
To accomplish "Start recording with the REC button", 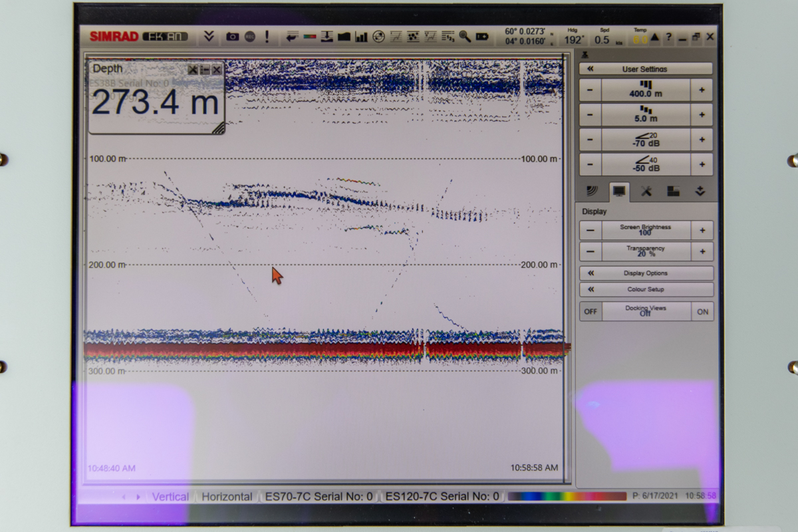I will coord(250,37).
